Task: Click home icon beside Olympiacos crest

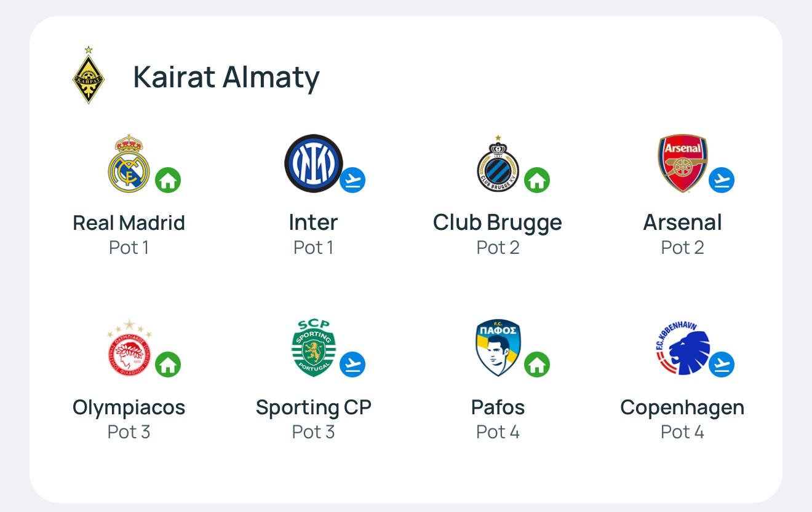Action: (x=168, y=364)
